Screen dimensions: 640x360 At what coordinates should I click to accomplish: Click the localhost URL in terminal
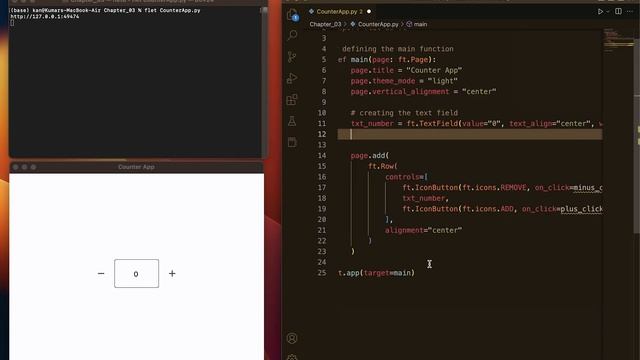pyautogui.click(x=44, y=17)
